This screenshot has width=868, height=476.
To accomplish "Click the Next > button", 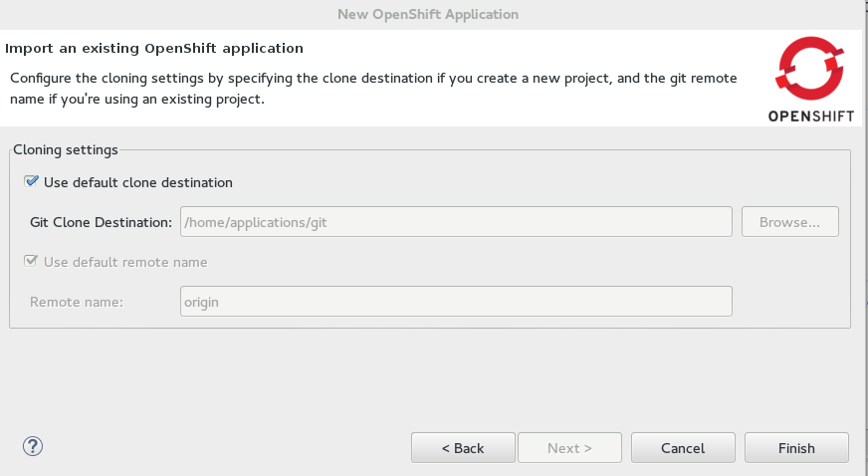I will (569, 448).
